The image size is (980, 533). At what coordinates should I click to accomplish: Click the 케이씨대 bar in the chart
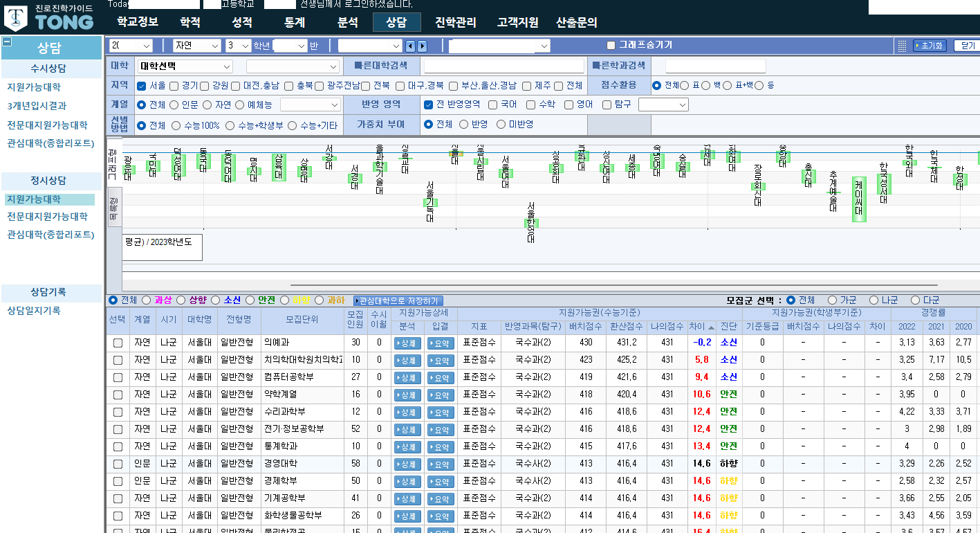point(859,199)
